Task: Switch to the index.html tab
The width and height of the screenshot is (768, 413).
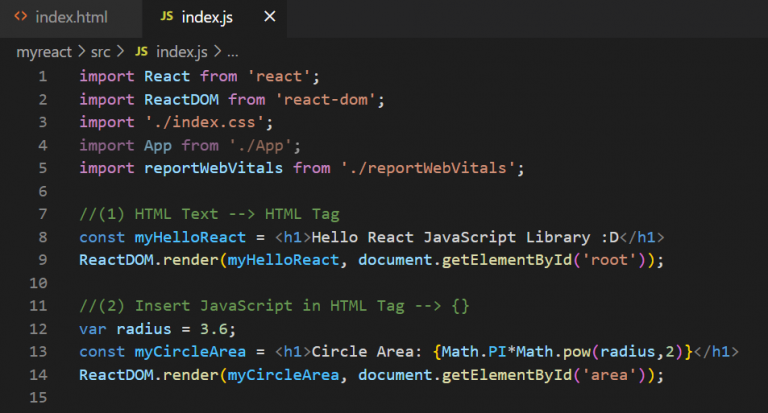Action: [x=71, y=18]
